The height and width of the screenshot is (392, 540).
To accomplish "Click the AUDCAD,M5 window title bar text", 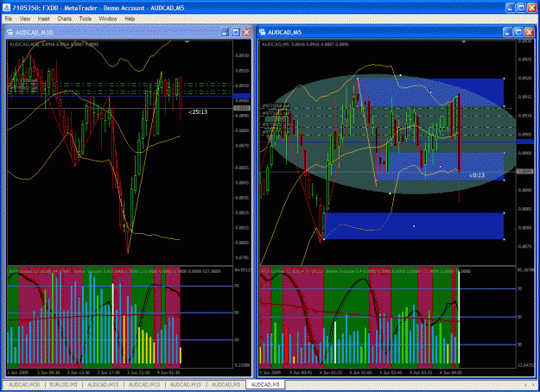I will 285,32.
